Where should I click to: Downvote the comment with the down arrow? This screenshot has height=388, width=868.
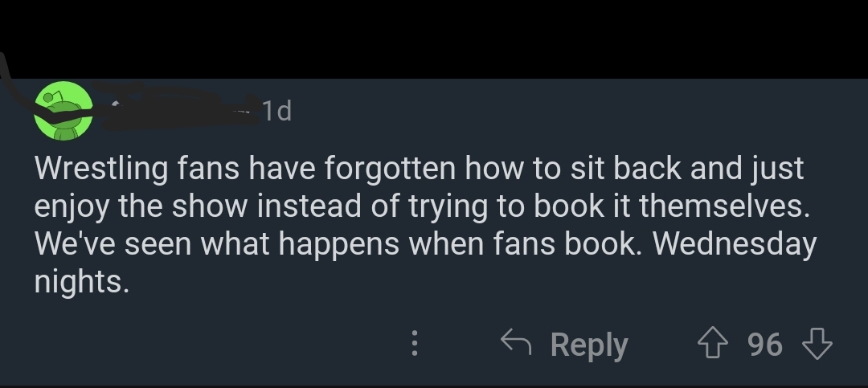click(817, 344)
